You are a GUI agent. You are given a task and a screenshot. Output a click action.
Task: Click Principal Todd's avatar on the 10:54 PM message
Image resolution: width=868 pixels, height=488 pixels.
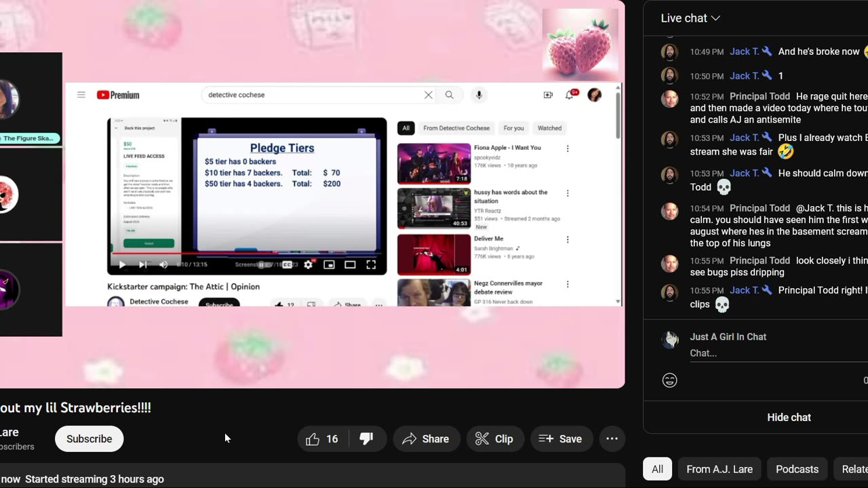tap(669, 211)
